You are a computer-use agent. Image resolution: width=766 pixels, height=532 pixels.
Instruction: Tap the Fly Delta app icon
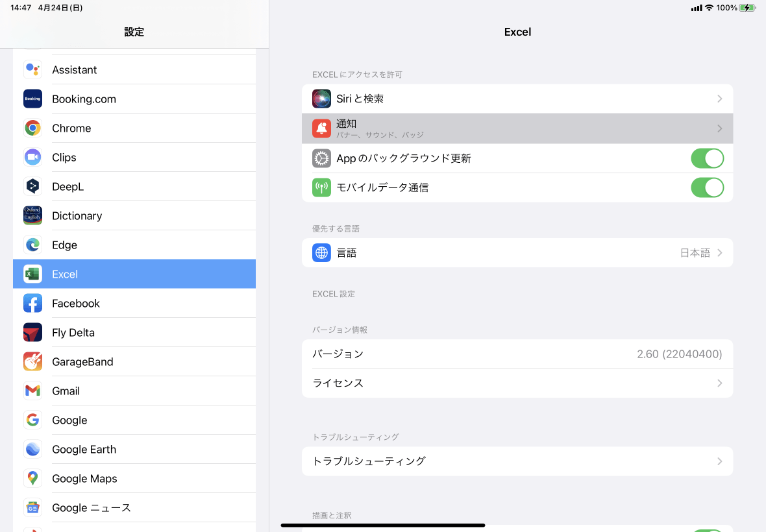click(32, 332)
